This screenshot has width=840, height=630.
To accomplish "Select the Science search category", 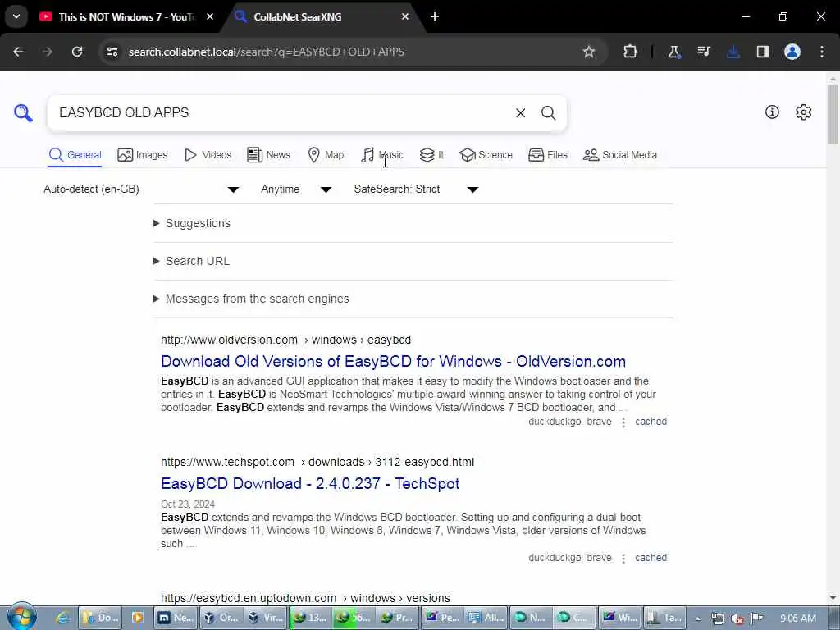I will click(x=486, y=155).
